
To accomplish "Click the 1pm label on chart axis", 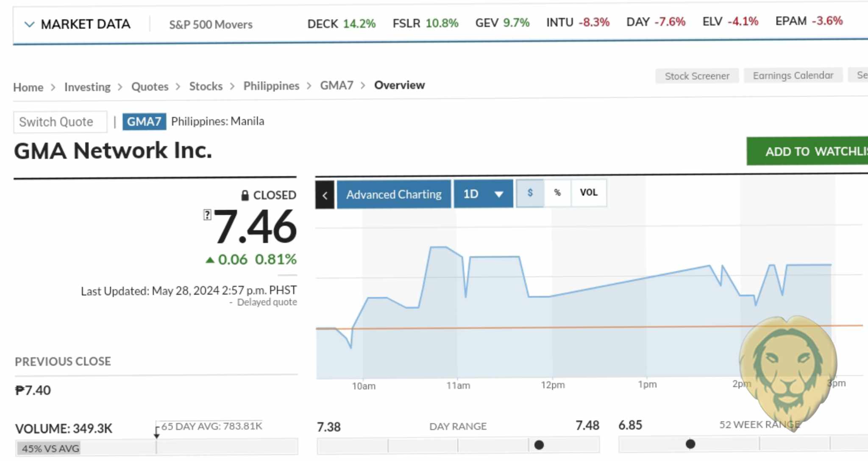I will pyautogui.click(x=647, y=384).
